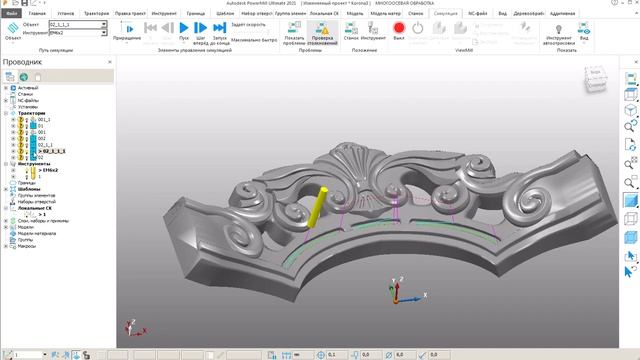640x360 pixels.
Task: Open the Файл menu
Action: (11, 13)
